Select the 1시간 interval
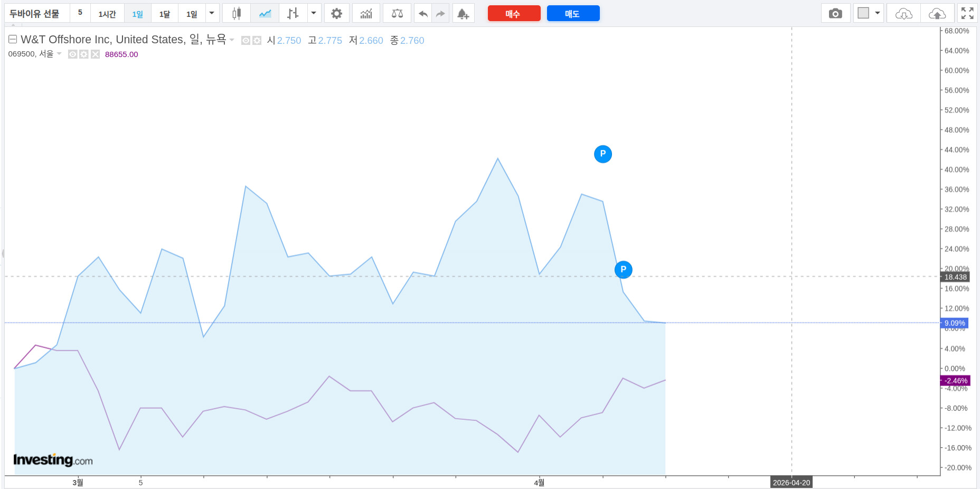Viewport: 980px width, 489px height. pyautogui.click(x=107, y=14)
